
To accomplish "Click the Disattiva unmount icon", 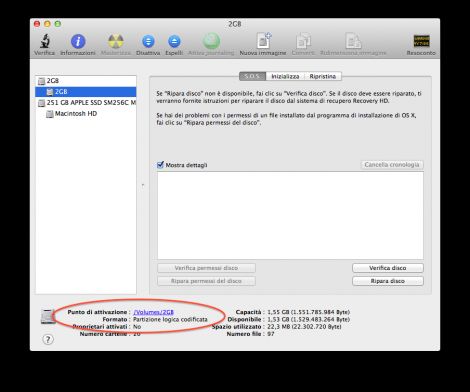I will pos(148,41).
